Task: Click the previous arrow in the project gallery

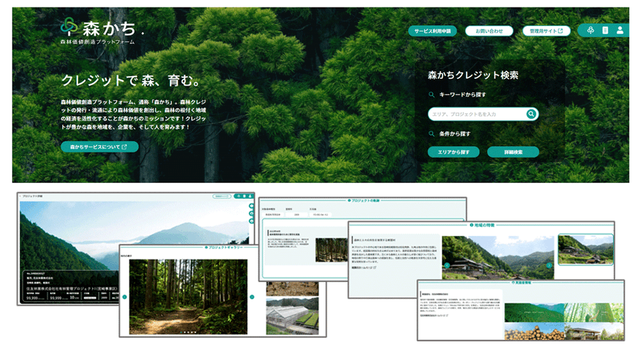Action: pos(124,297)
